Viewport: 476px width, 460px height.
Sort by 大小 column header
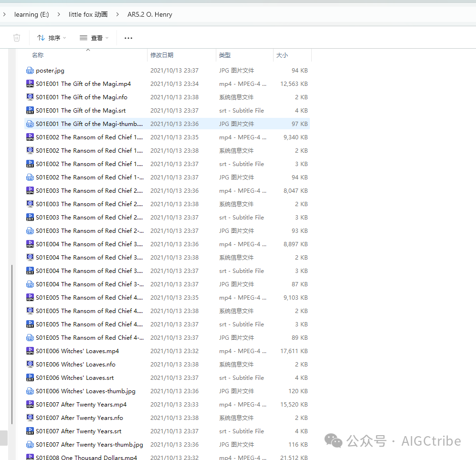(x=282, y=55)
